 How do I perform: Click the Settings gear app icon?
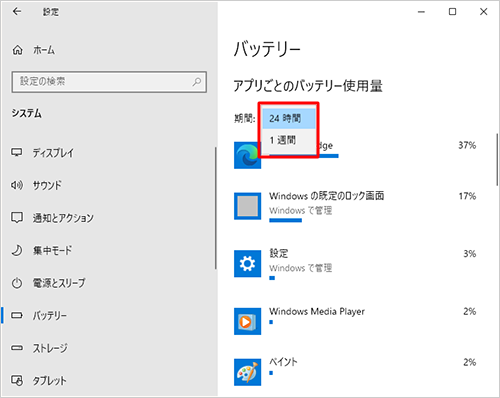[247, 264]
